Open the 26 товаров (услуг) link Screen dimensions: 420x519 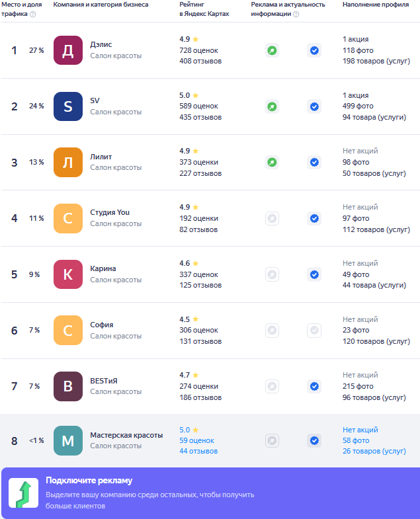coord(374,451)
